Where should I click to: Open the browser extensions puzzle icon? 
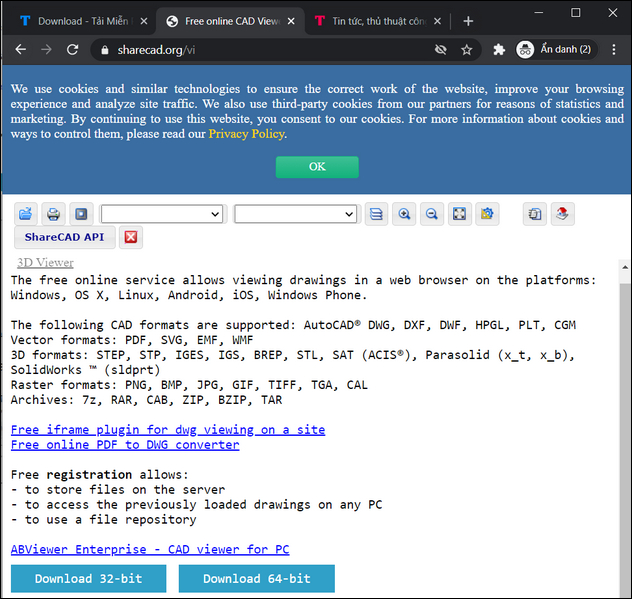click(x=499, y=49)
